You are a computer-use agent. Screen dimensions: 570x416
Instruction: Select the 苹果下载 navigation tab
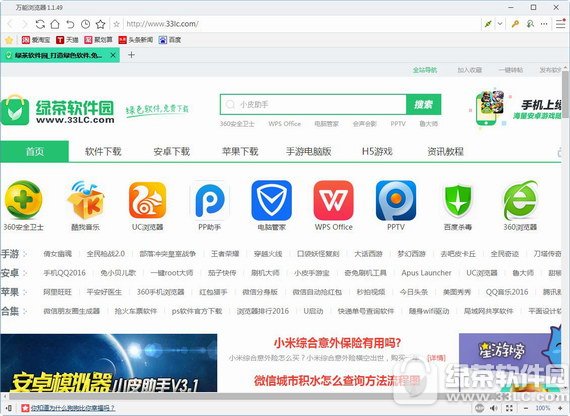tap(240, 151)
